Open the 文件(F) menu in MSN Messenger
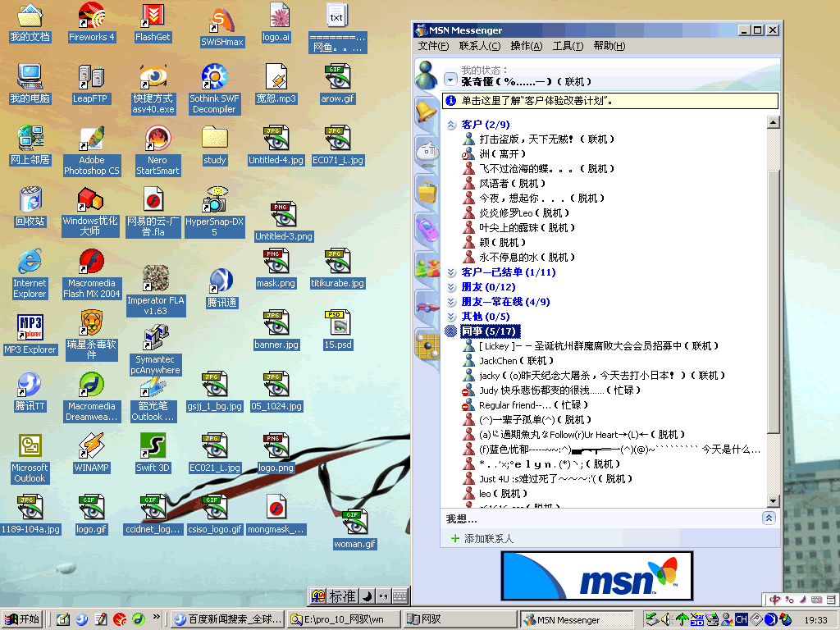The width and height of the screenshot is (840, 630). tap(433, 46)
